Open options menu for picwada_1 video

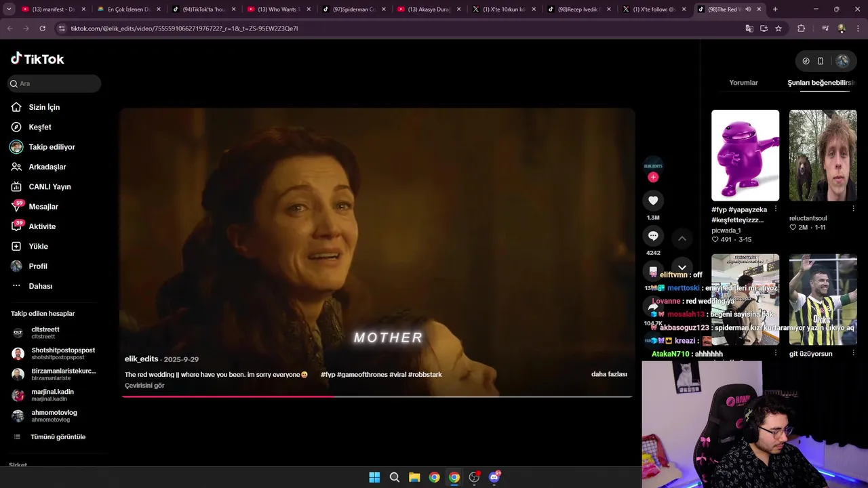click(x=776, y=209)
